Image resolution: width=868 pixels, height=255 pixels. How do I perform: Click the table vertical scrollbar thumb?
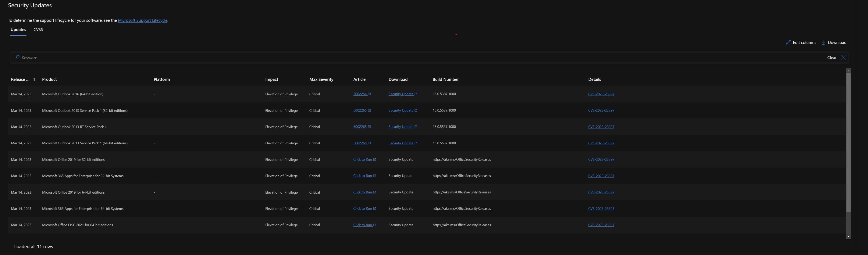848,142
